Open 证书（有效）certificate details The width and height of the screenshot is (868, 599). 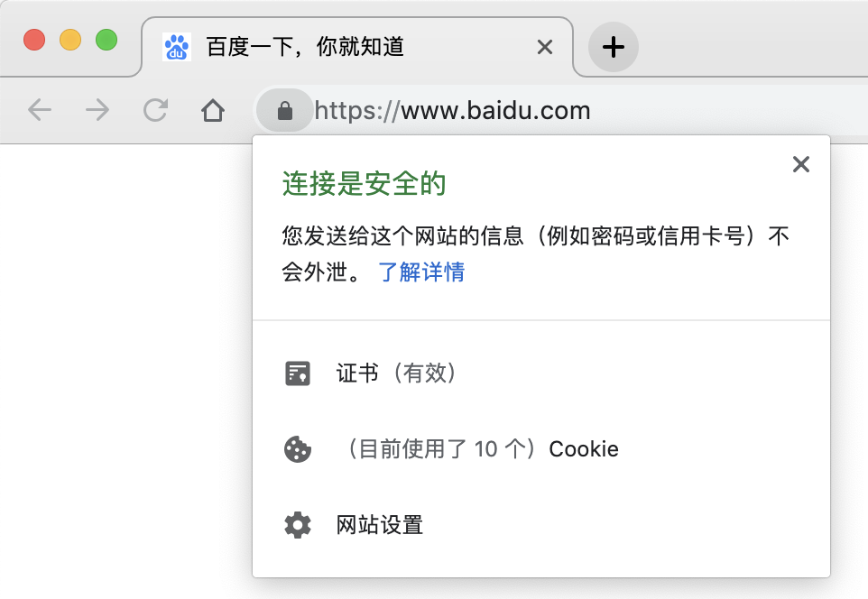(x=397, y=373)
